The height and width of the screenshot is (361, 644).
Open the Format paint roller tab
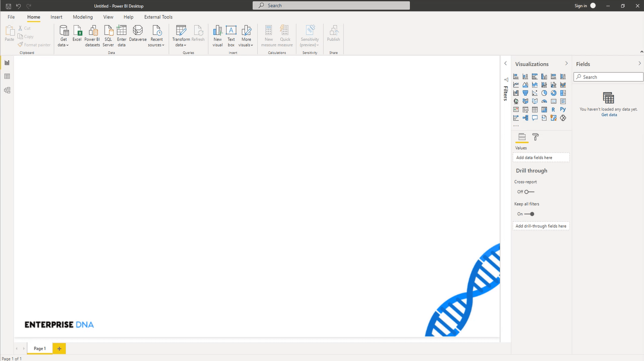click(x=535, y=137)
